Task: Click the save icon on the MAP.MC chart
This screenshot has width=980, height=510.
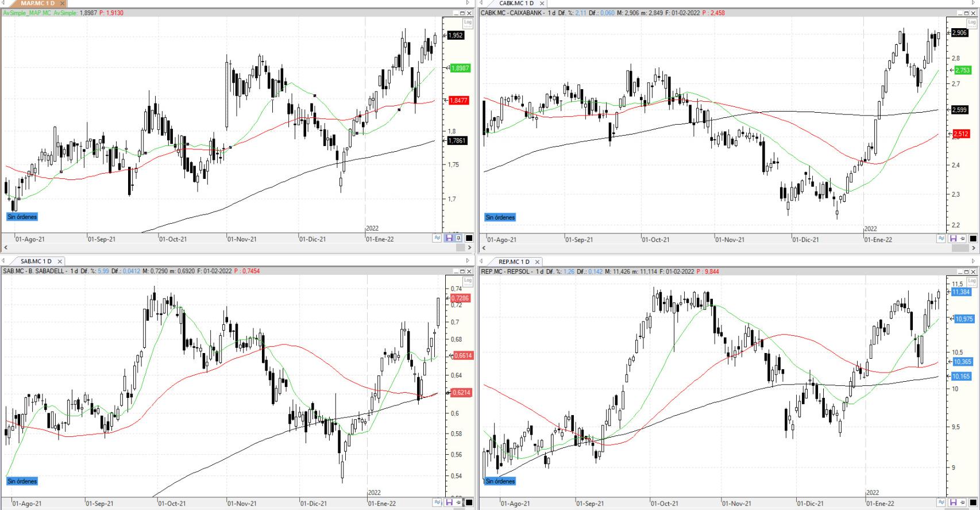Action: pos(449,238)
